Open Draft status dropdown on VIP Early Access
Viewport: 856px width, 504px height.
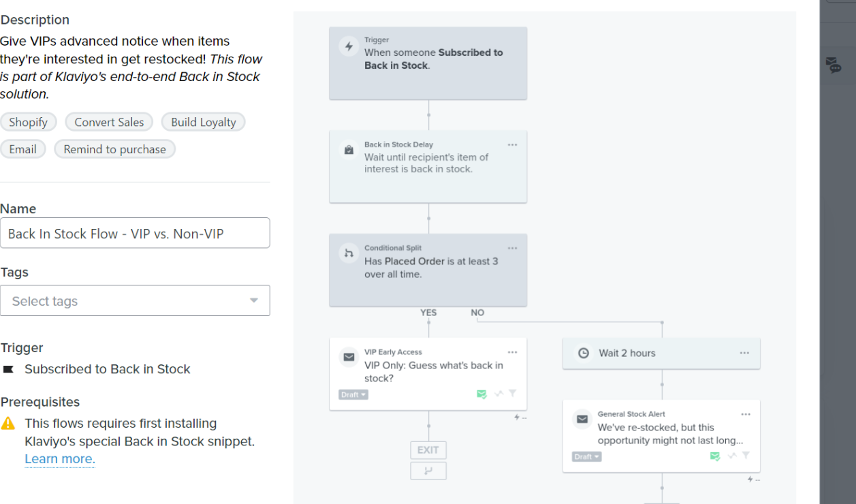pyautogui.click(x=353, y=394)
